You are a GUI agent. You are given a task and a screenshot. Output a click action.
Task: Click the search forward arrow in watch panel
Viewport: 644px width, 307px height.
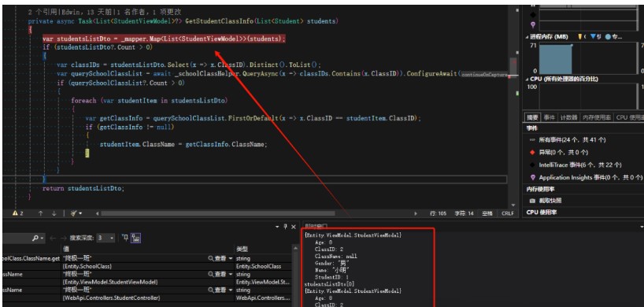[x=63, y=238]
